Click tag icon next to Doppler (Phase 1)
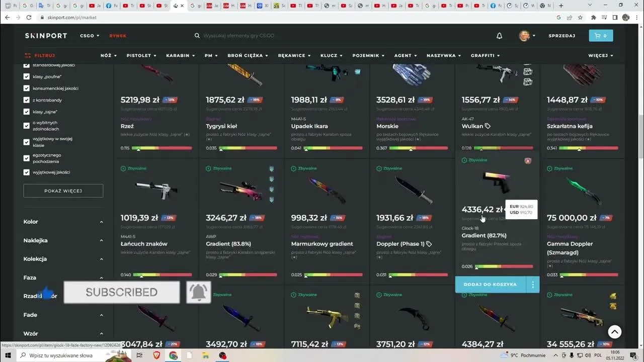Screen dimensions: 644x362 point(429,244)
